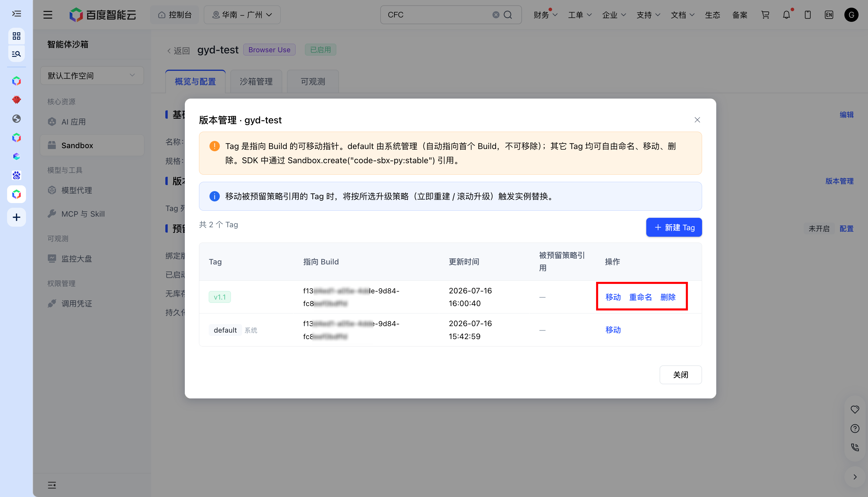Viewport: 868px width, 497px height.
Task: Open the shopping cart icon
Action: point(765,15)
